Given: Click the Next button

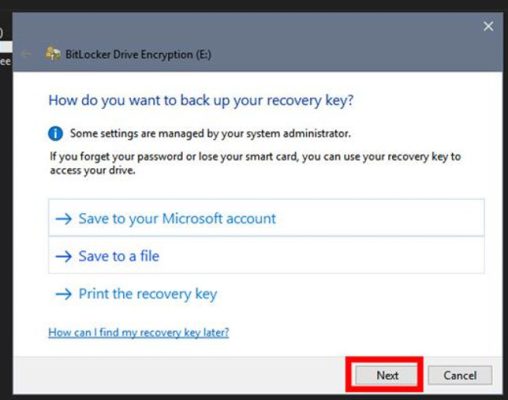Looking at the screenshot, I should tap(386, 375).
